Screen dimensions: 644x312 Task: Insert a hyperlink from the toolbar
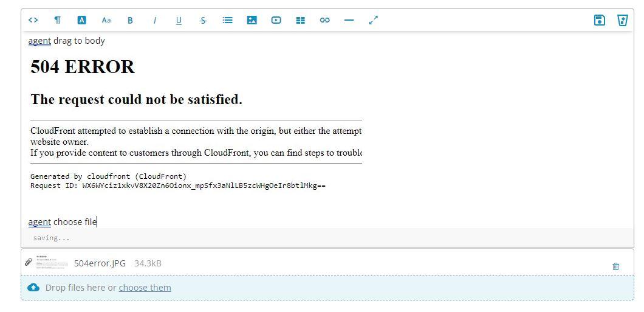click(x=324, y=20)
